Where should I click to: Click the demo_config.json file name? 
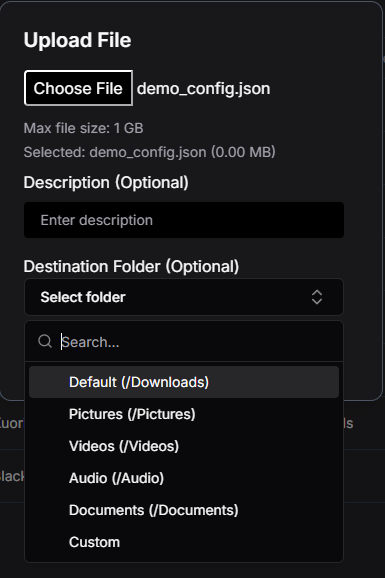tap(204, 89)
